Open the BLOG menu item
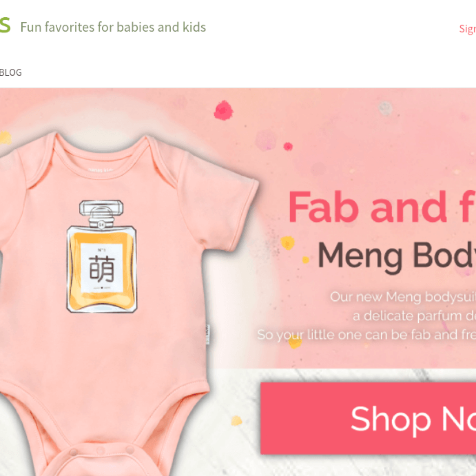The height and width of the screenshot is (476, 476). pyautogui.click(x=11, y=73)
